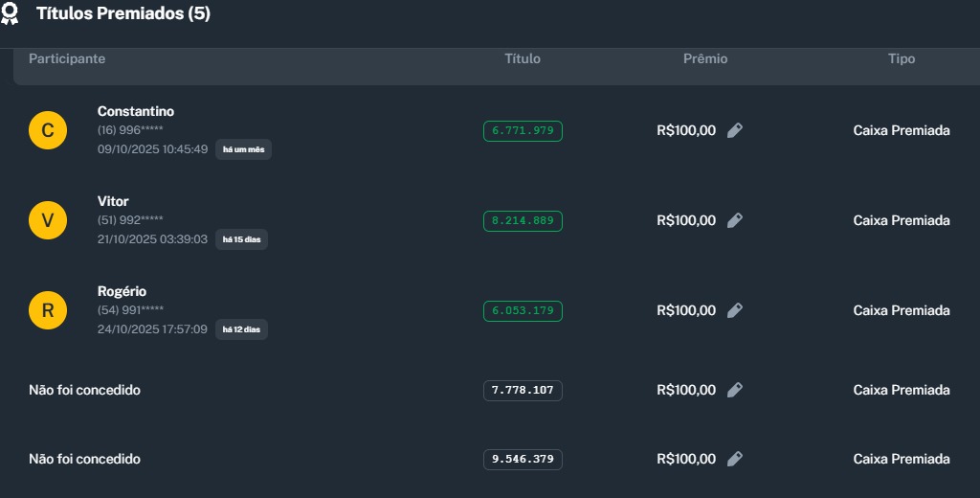
Task: Click the award ribbon icon beside Títulos Premiados
Action: [x=10, y=14]
